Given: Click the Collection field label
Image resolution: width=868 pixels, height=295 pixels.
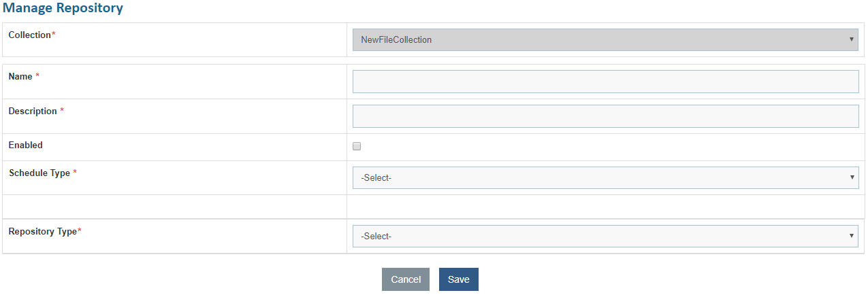Looking at the screenshot, I should point(30,35).
